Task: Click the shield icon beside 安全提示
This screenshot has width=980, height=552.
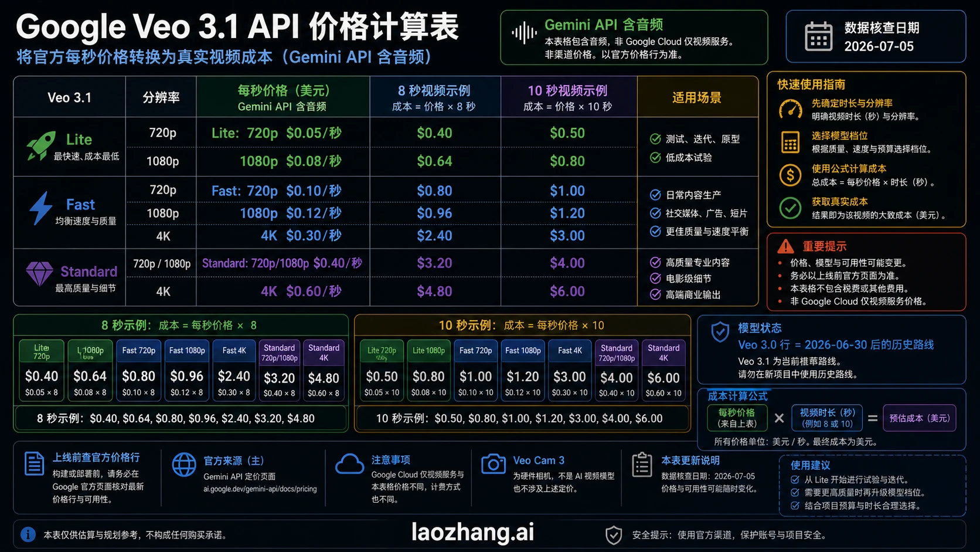Action: [x=614, y=535]
